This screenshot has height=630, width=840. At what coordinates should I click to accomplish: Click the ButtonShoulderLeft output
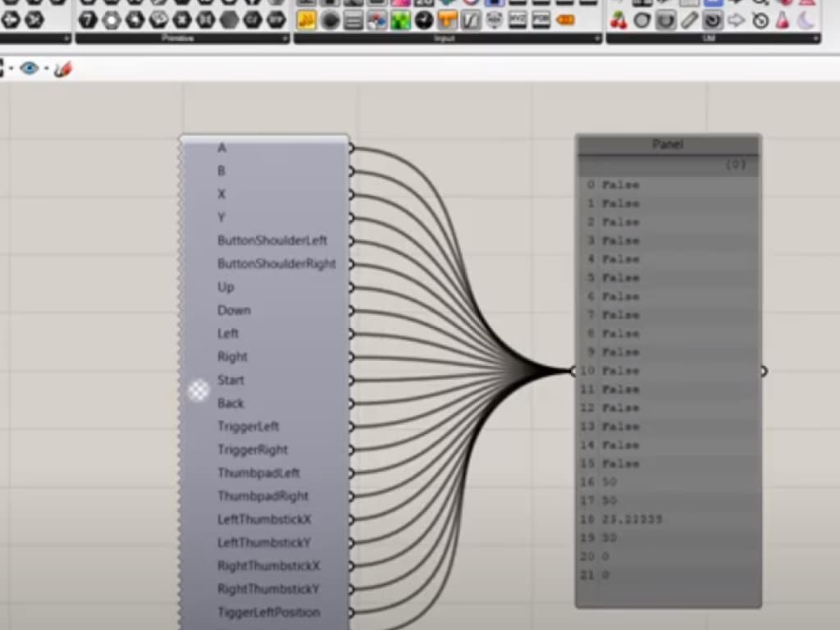(x=272, y=240)
